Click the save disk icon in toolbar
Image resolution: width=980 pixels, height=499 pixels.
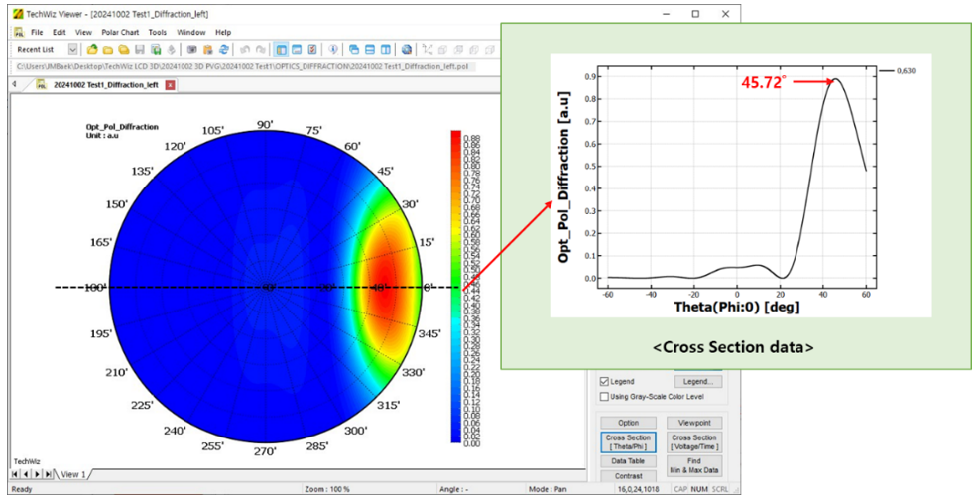pos(140,49)
